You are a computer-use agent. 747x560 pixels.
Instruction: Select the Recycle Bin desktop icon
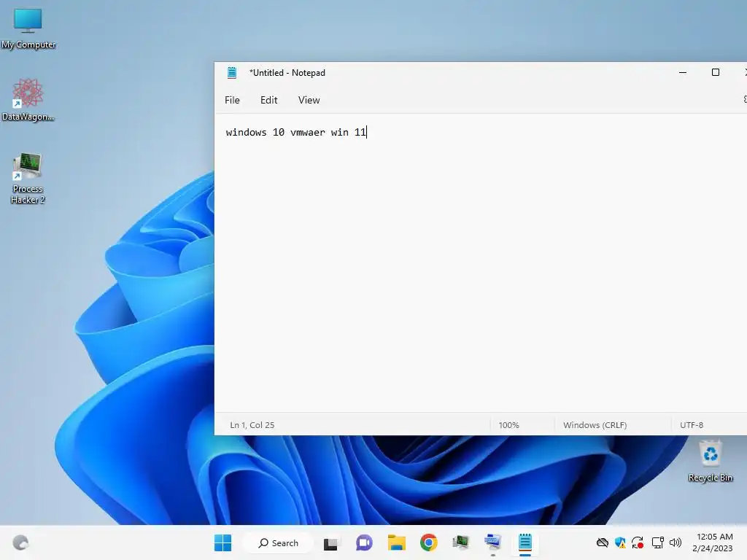(x=710, y=461)
